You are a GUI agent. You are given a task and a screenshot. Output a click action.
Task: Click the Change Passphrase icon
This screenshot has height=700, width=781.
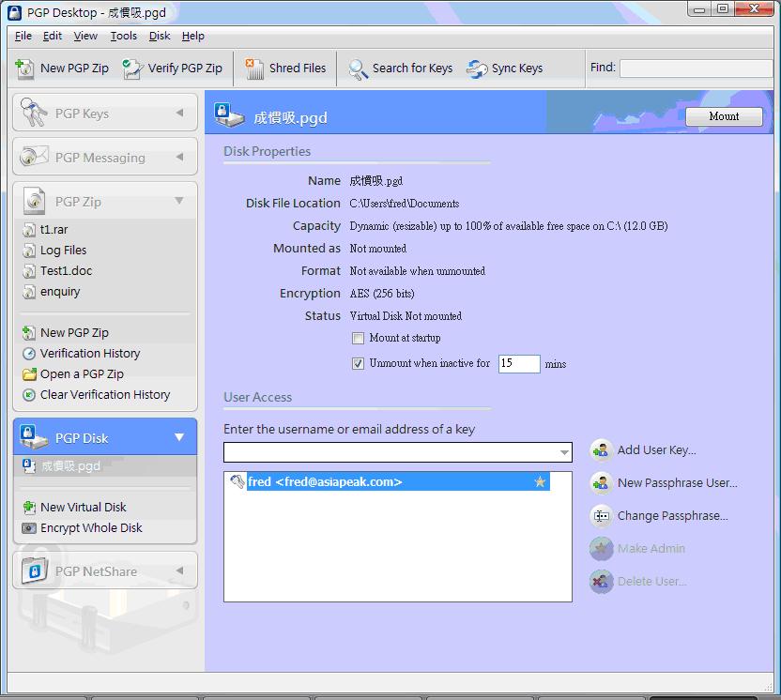coord(601,516)
